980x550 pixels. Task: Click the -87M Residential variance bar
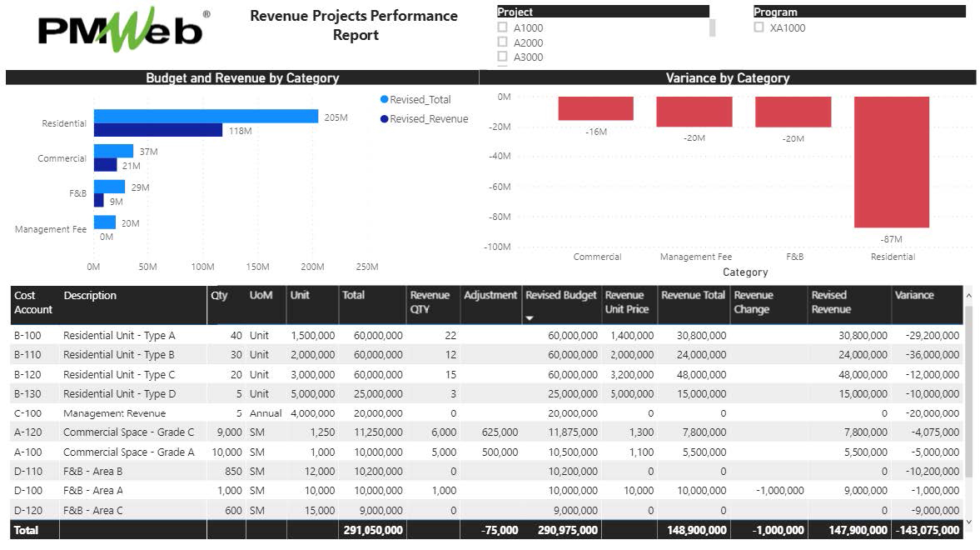pyautogui.click(x=892, y=162)
